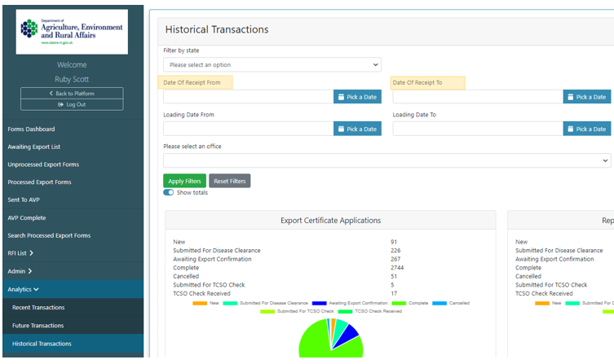Click the Complete count 2744
The image size is (614, 364).
coord(397,268)
